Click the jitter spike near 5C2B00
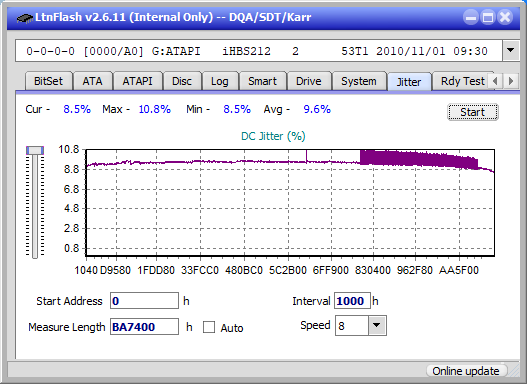Screen dimensions: 527x384 coord(307,156)
